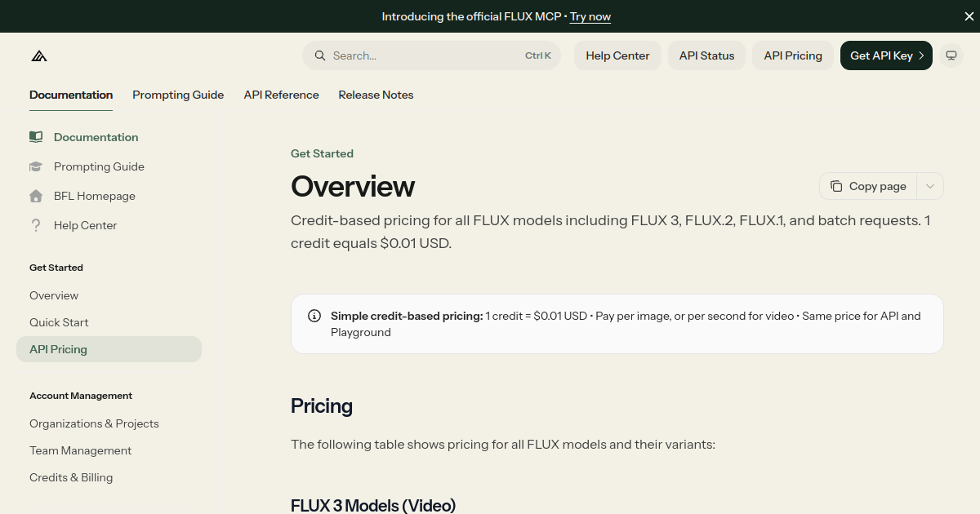Click the Get API Key button

(886, 55)
